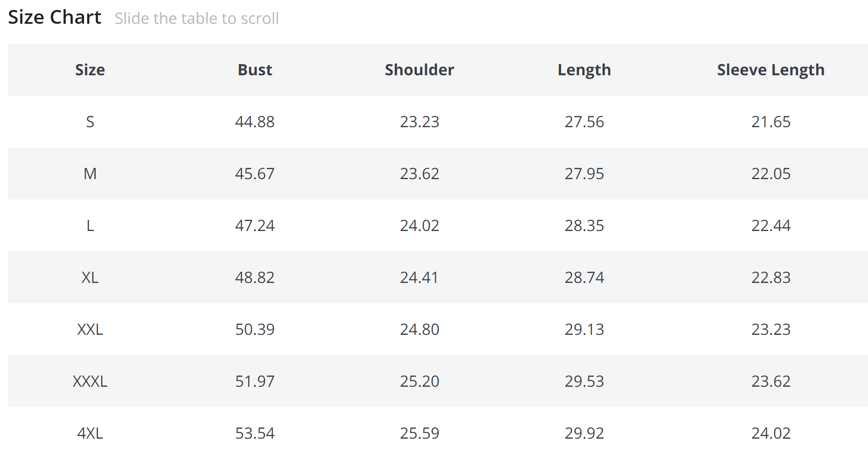Screen dimensions: 868x459
Task: Select the length value 27.95 for M
Action: 584,173
